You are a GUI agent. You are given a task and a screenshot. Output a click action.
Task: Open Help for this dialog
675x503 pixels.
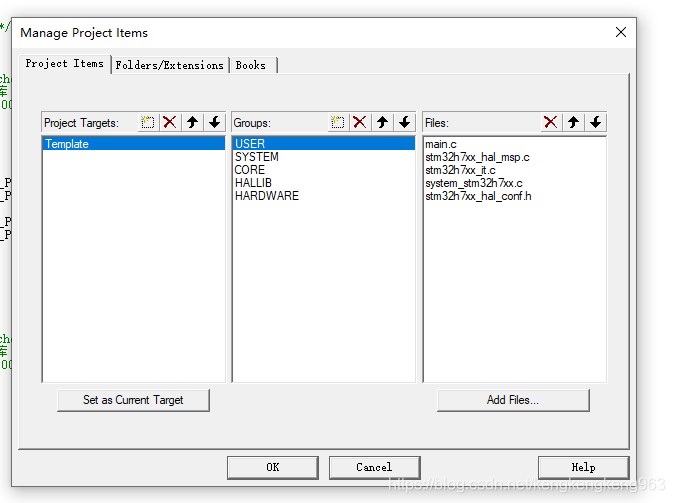pyautogui.click(x=583, y=467)
